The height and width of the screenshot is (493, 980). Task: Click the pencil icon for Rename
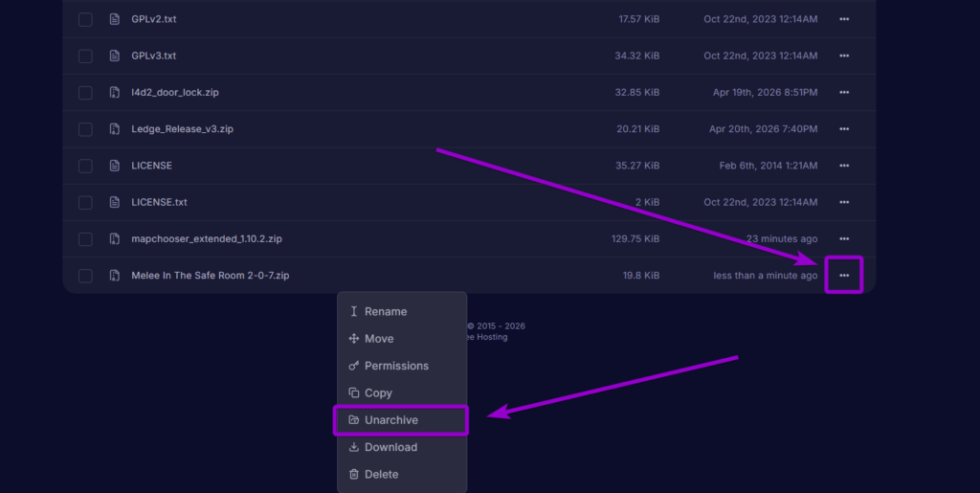click(354, 312)
